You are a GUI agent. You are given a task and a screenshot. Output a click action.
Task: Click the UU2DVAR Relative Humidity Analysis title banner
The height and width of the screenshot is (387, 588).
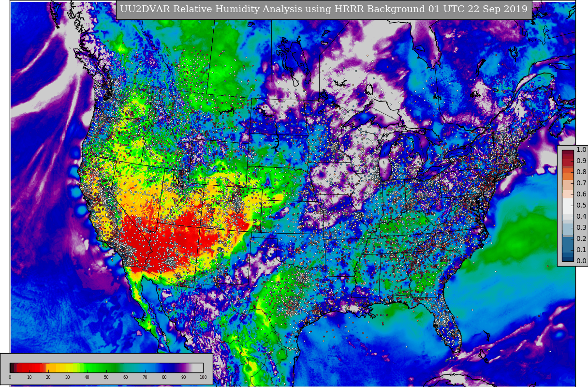[324, 10]
